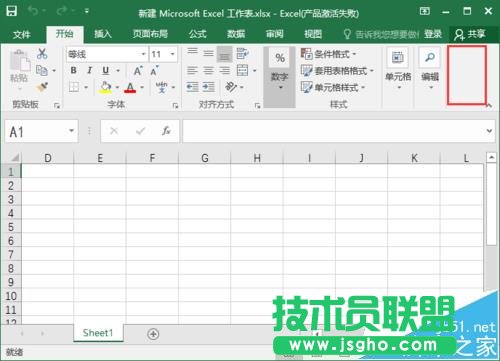Open the 文件 menu tab

coord(22,34)
